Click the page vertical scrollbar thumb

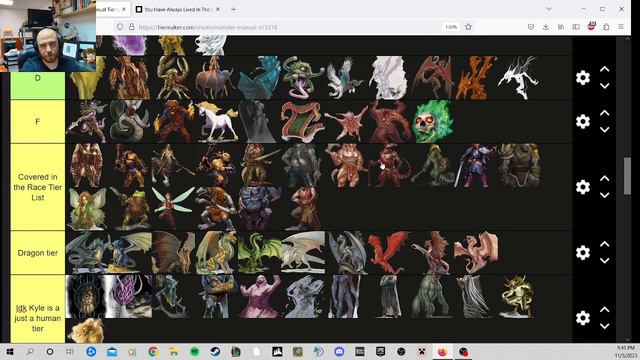click(x=627, y=176)
